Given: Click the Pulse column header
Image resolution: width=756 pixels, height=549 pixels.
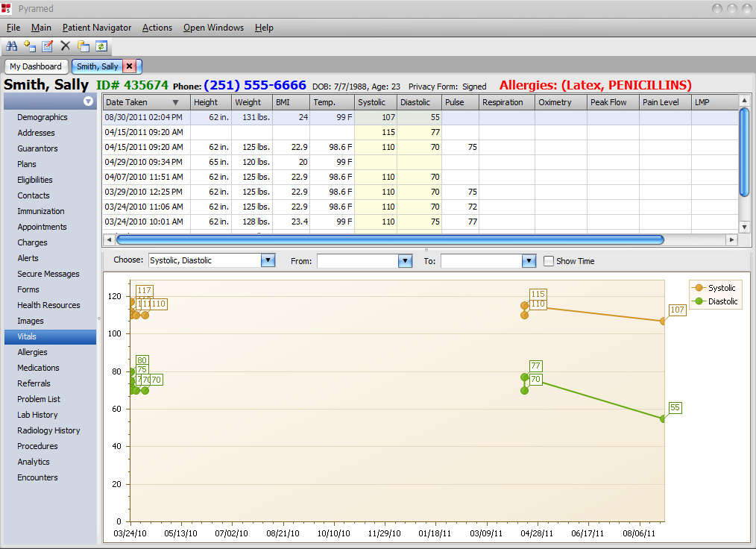Looking at the screenshot, I should point(461,102).
